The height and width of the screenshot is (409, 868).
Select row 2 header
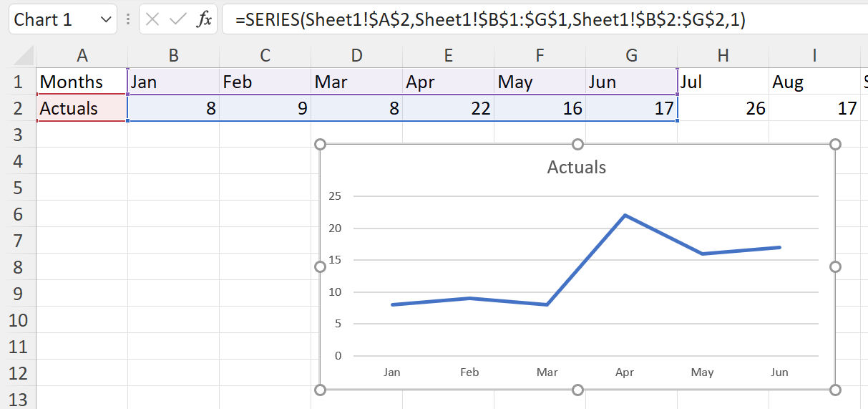tap(17, 108)
